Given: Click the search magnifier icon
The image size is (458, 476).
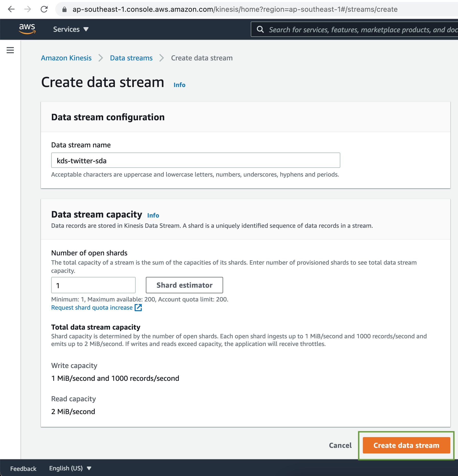Looking at the screenshot, I should click(260, 29).
